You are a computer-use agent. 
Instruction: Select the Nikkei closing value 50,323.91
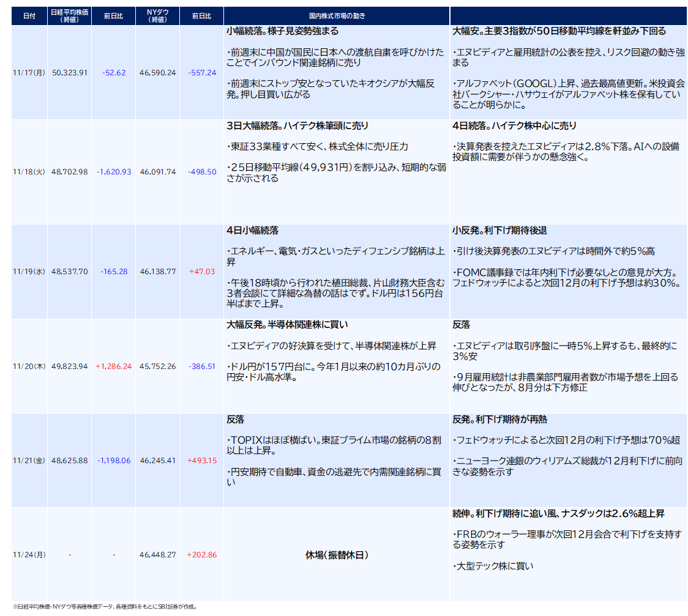(x=70, y=72)
